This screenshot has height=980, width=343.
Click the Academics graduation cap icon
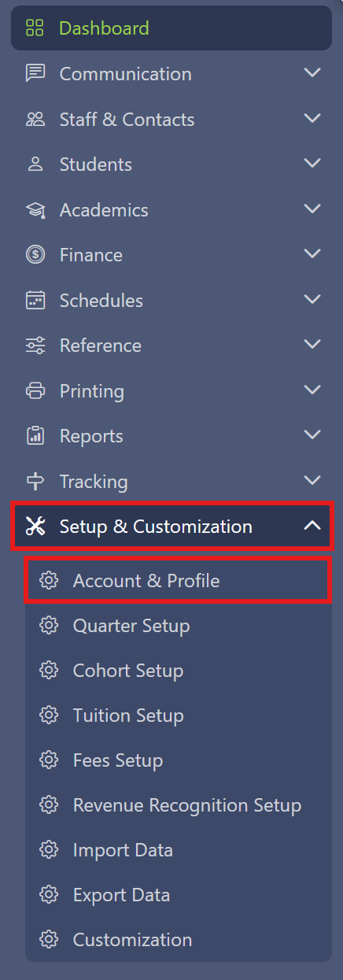(x=35, y=209)
